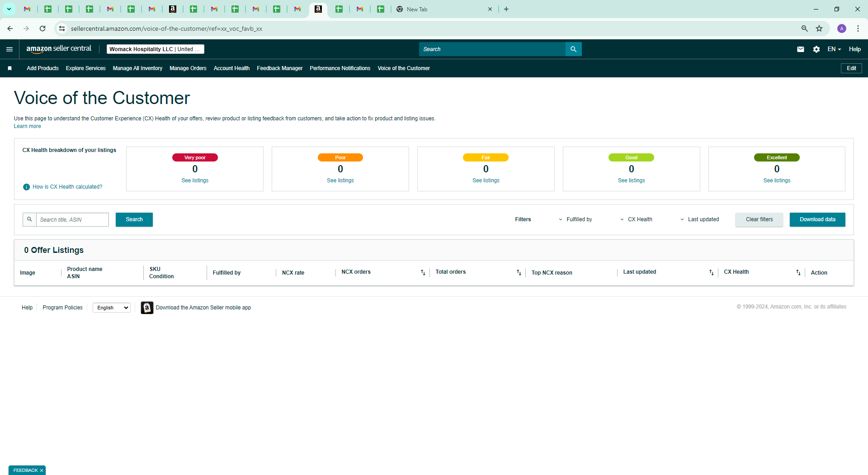
Task: Open Manage All Inventory menu item
Action: tap(137, 68)
